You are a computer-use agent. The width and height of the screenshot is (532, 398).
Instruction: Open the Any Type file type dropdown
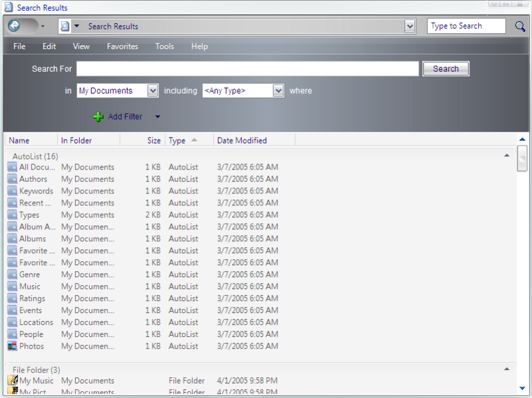(x=278, y=91)
